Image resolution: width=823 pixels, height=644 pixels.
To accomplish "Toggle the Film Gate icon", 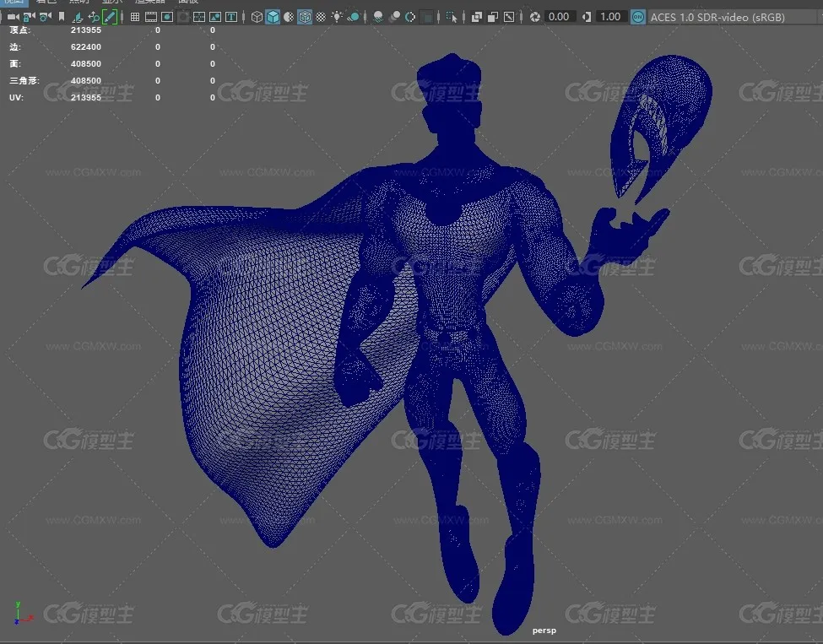I will [151, 17].
